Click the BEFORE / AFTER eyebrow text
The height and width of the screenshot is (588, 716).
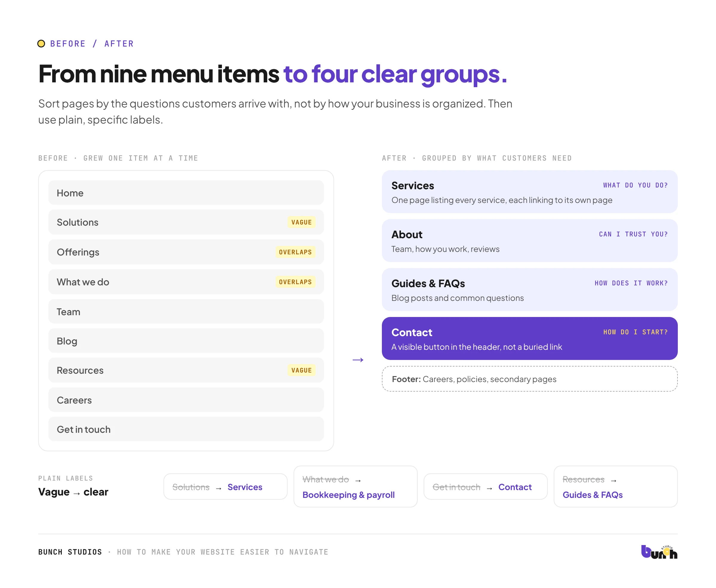click(x=92, y=44)
